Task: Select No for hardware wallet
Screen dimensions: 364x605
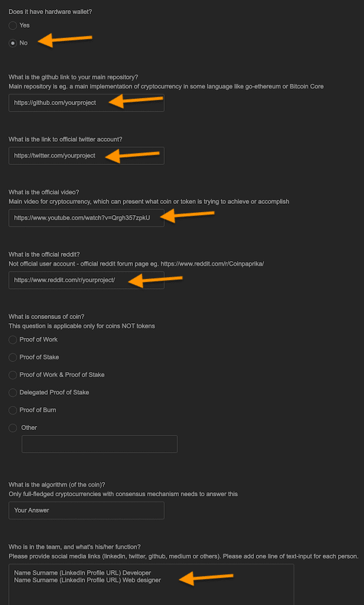Action: pyautogui.click(x=13, y=43)
